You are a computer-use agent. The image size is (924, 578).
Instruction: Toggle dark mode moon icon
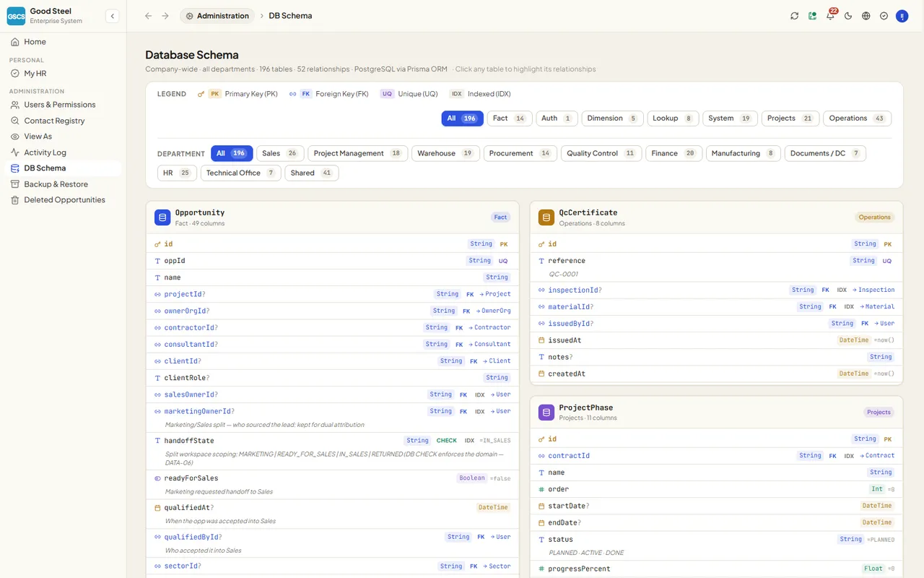click(848, 16)
